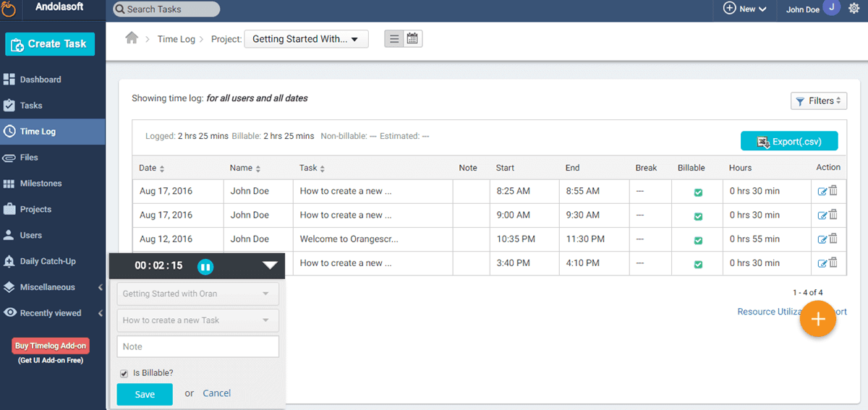868x410 pixels.
Task: Open Tasks in the sidebar
Action: (53, 106)
